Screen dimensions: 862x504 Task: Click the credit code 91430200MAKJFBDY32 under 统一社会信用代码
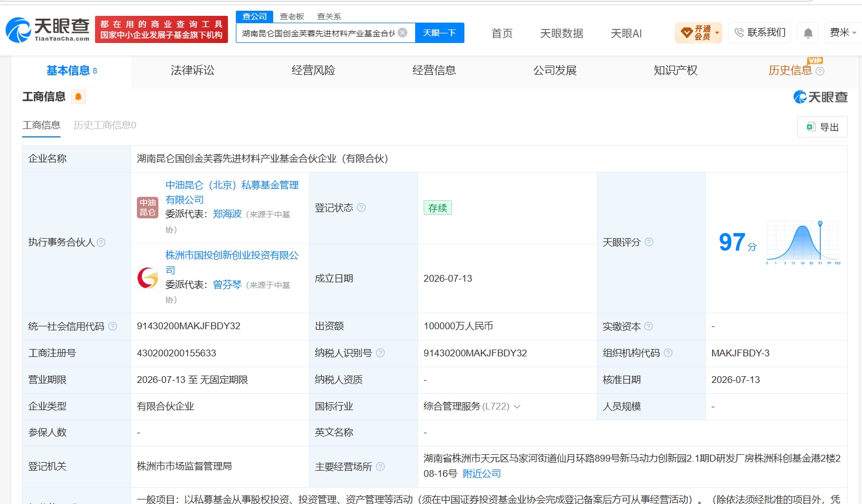click(188, 326)
